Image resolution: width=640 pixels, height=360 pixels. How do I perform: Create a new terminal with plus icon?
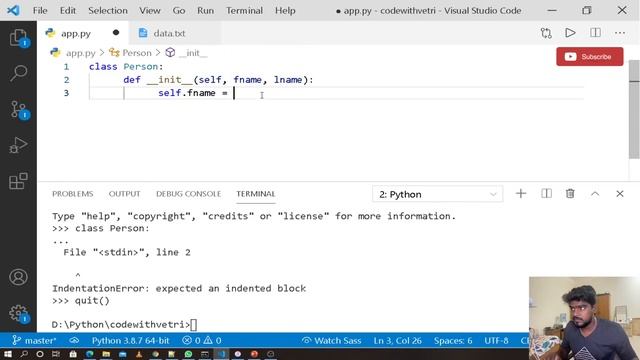click(521, 193)
